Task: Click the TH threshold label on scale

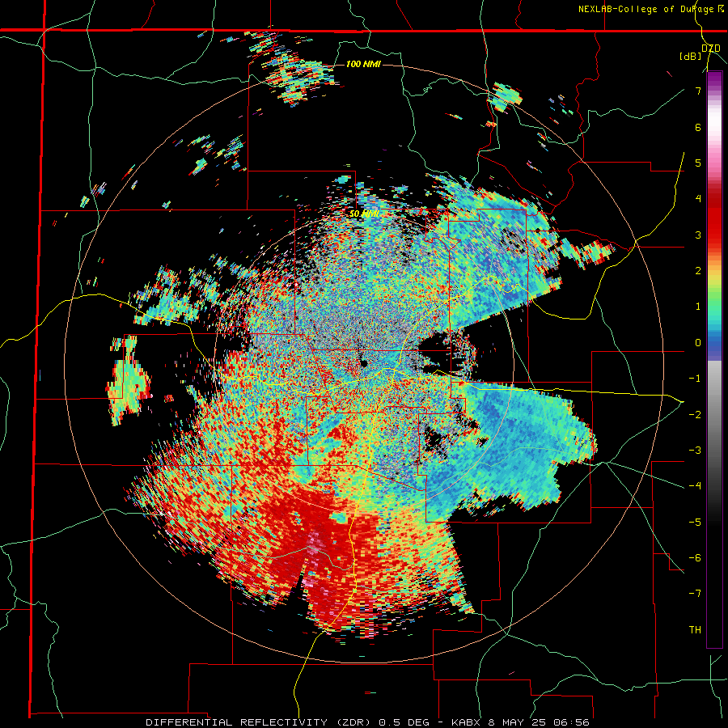Action: pyautogui.click(x=695, y=629)
